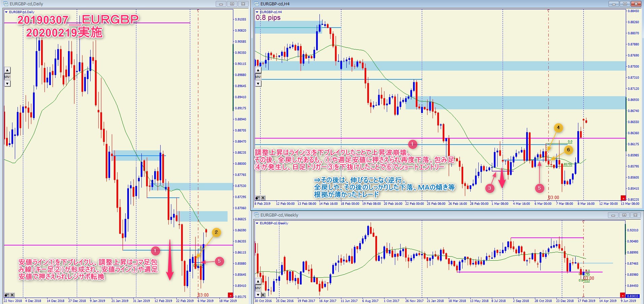Click the bomb icon at H4 chart bottom-left

pos(257,198)
